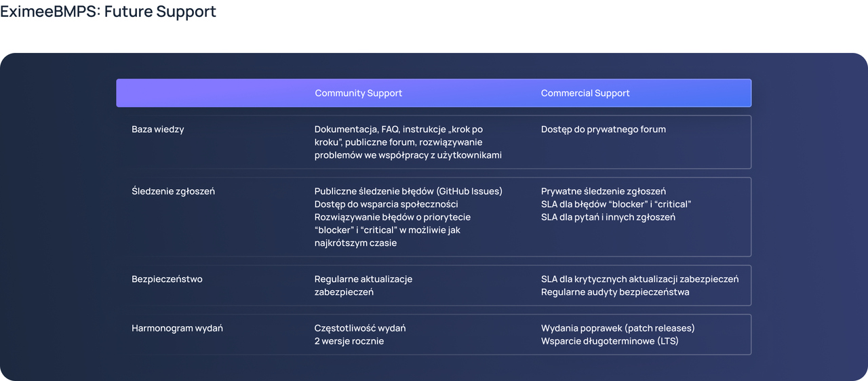This screenshot has width=868, height=381.
Task: Click the "Harmonogram wydań" row label
Action: coord(177,328)
